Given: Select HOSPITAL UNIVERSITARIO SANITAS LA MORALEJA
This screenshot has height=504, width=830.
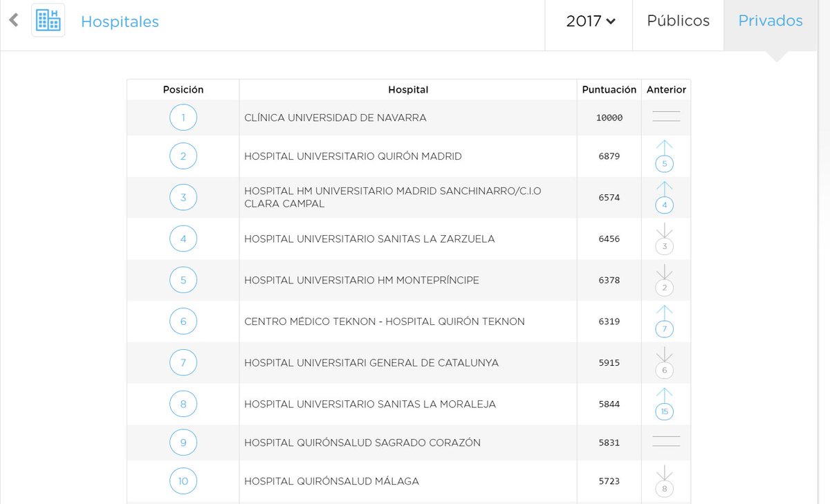Looking at the screenshot, I should click(x=370, y=404).
